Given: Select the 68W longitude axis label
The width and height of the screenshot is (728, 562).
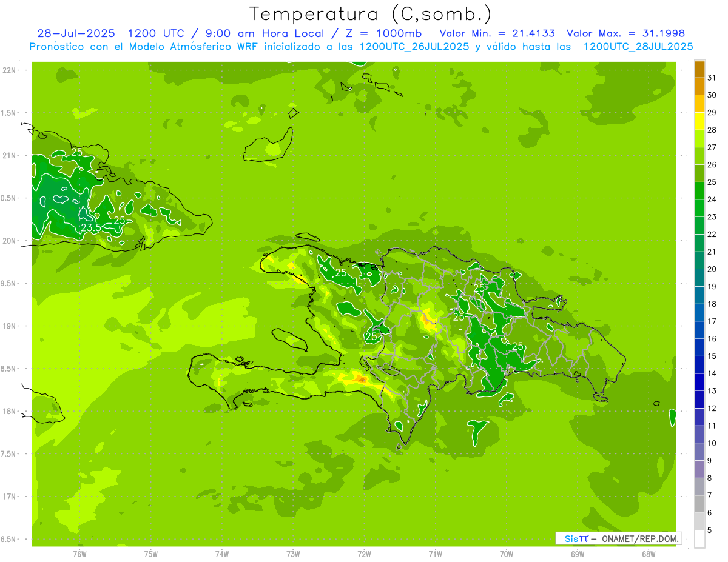Looking at the screenshot, I should pos(648,554).
